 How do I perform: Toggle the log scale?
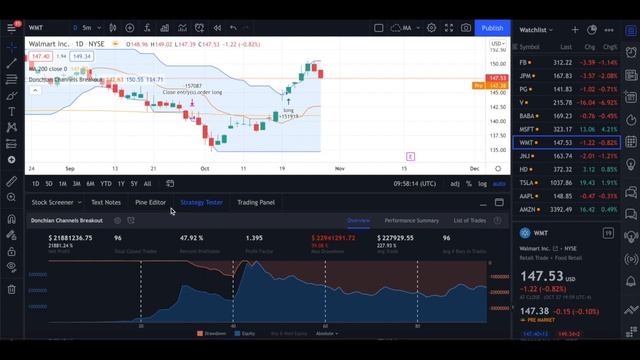[482, 184]
